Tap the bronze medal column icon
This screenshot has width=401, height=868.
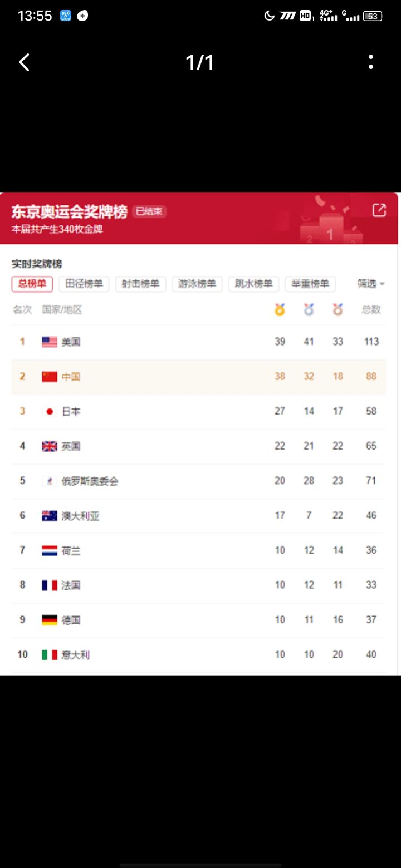pyautogui.click(x=338, y=309)
